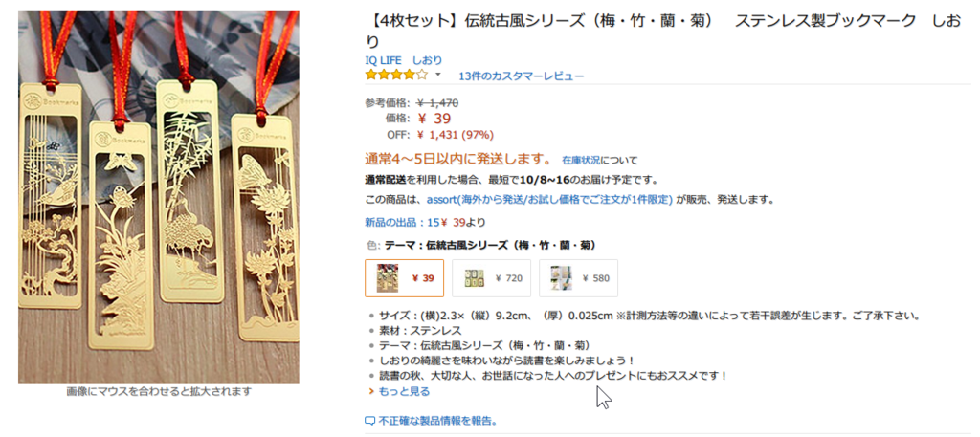
Task: Click the star rating icons
Action: point(396,76)
